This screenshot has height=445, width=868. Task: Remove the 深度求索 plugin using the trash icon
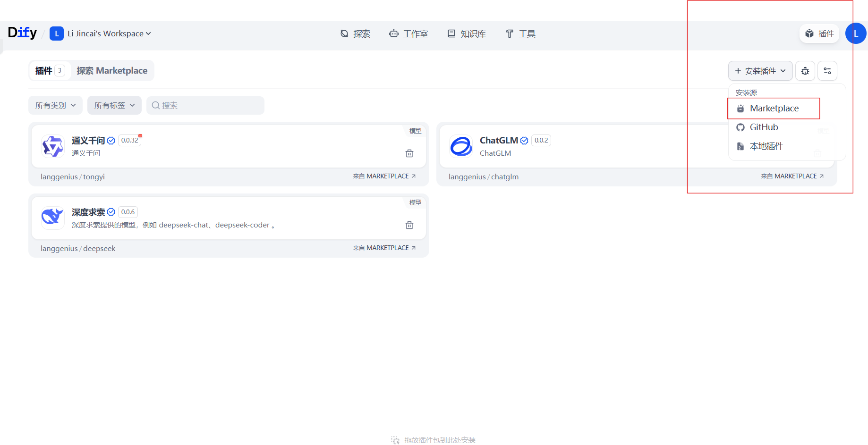click(x=409, y=225)
